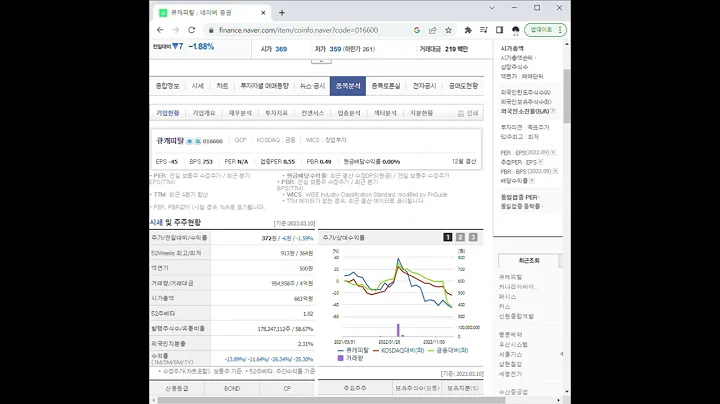The image size is (720, 404).
Task: Click the 시세 link in 시세 및 주주현황 heading
Action: pos(156,222)
